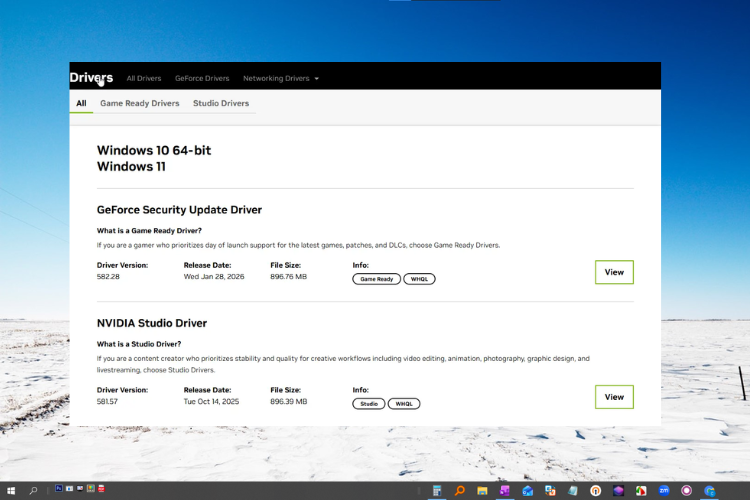The height and width of the screenshot is (500, 750).
Task: Expand the Networking Drivers dropdown menu
Action: (281, 78)
